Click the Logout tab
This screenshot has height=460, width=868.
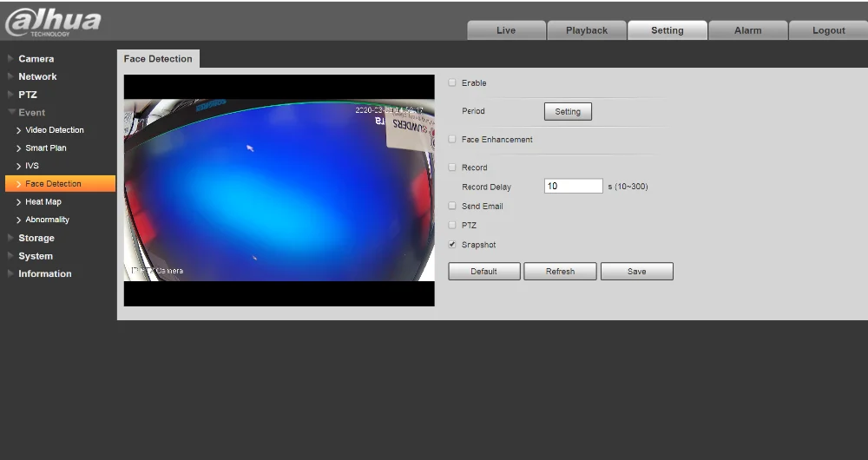point(828,30)
